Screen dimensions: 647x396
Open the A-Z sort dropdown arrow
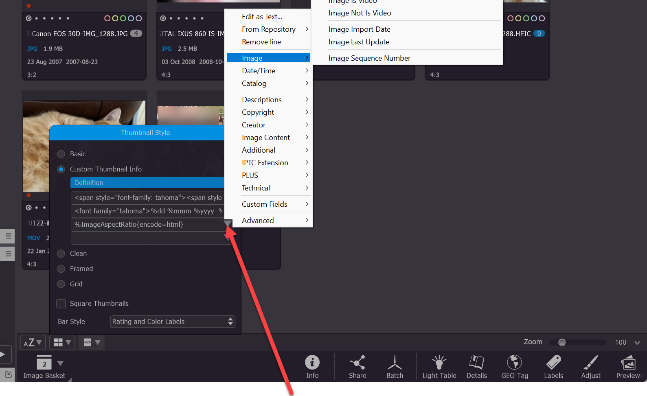point(39,342)
